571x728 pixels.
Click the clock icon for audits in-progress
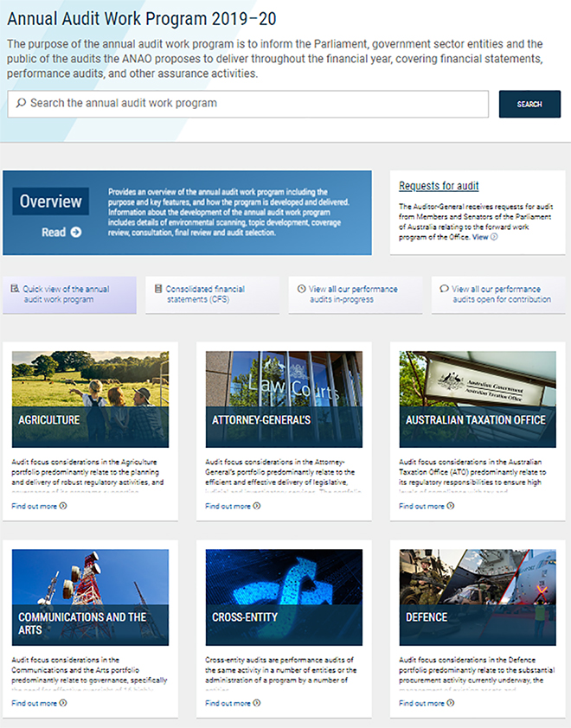tap(302, 289)
